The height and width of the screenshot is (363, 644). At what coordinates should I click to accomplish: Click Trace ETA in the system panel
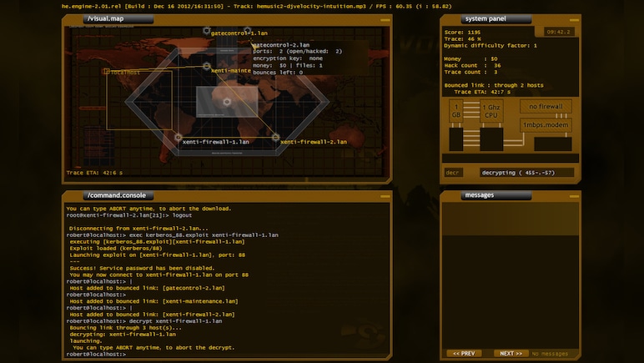[x=483, y=92]
